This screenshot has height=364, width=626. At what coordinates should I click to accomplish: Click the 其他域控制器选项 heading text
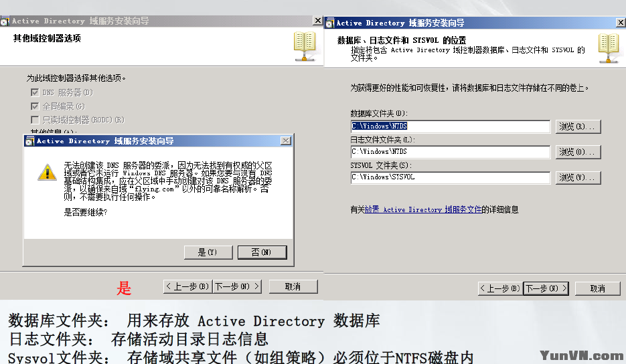[x=47, y=38]
